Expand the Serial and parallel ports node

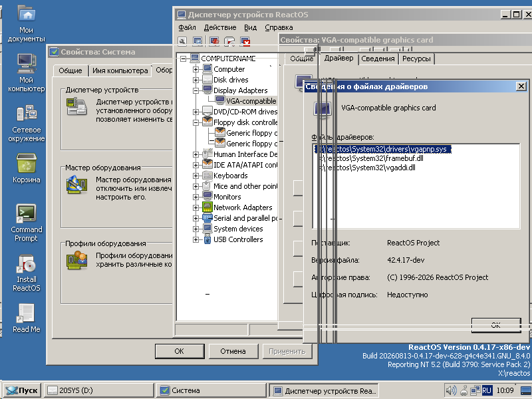click(x=196, y=218)
